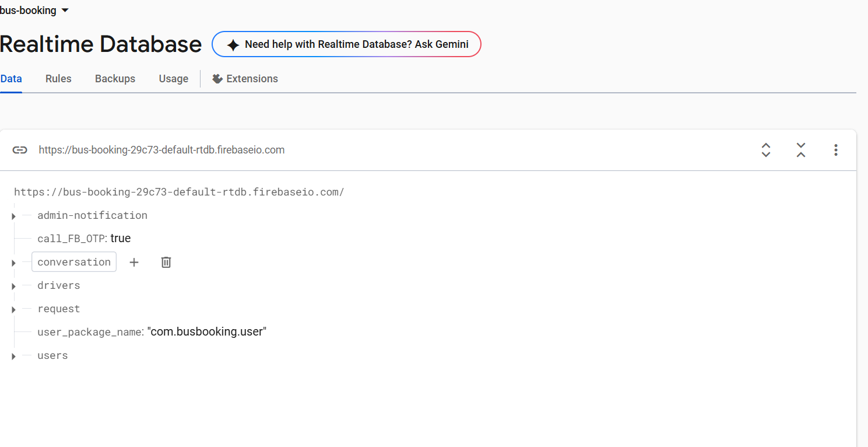Image resolution: width=868 pixels, height=447 pixels.
Task: Select the users key
Action: tap(52, 355)
